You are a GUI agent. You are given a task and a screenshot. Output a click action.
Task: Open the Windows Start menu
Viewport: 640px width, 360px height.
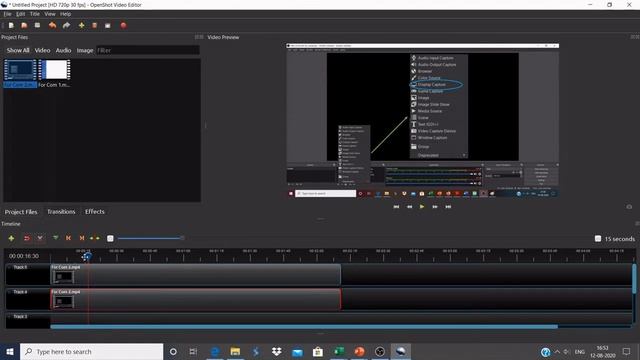(10, 351)
